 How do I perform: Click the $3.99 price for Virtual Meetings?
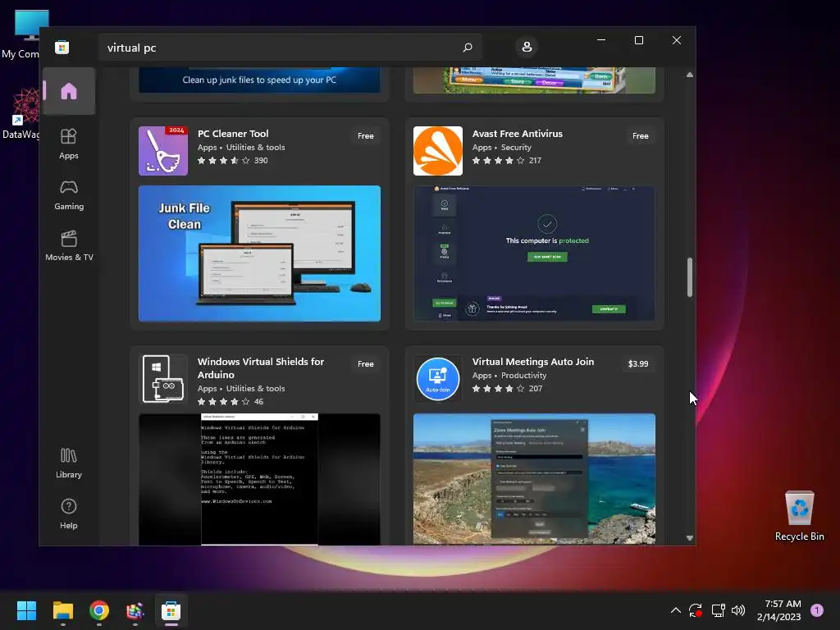pyautogui.click(x=638, y=363)
